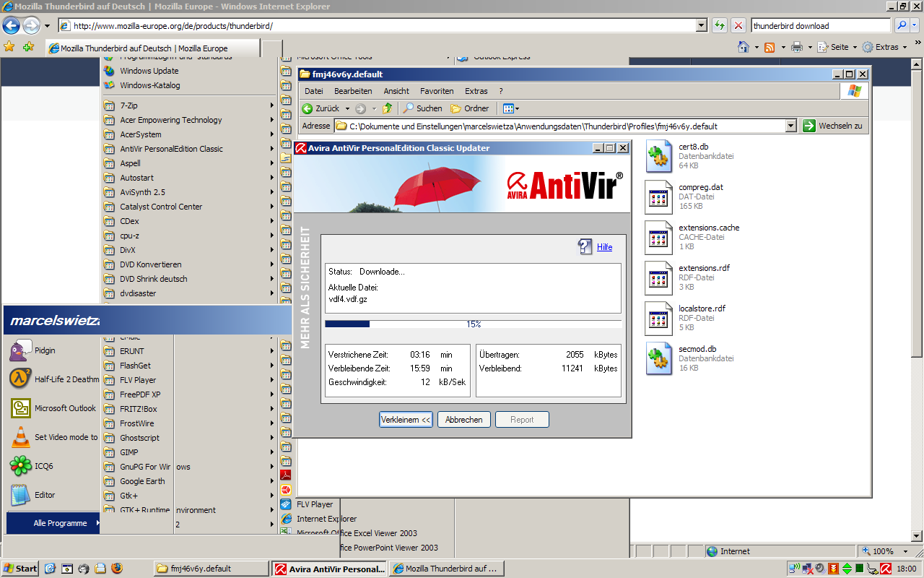Launch Half-Life 2 Deathmatch from Start menu

[x=53, y=379]
